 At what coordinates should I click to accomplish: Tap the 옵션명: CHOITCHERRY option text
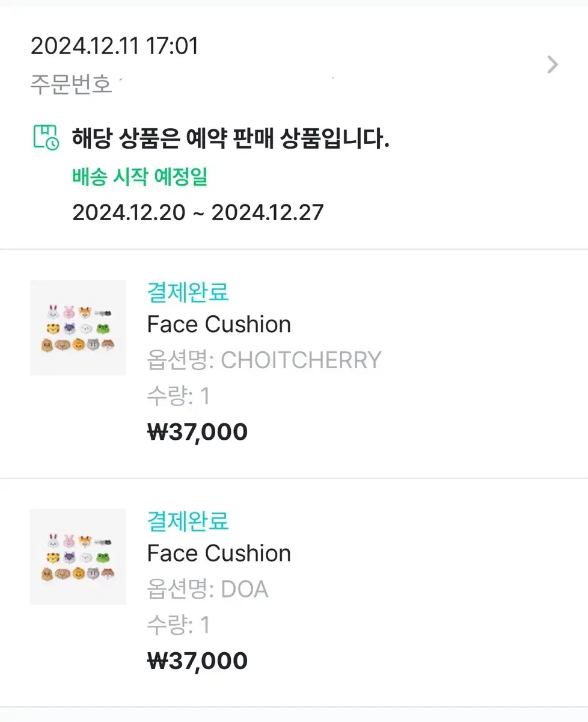point(265,360)
